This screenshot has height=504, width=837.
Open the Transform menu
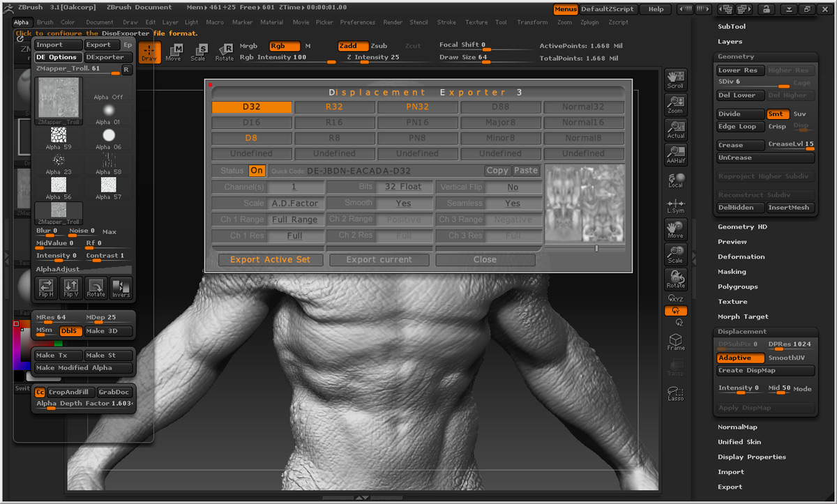pyautogui.click(x=532, y=22)
